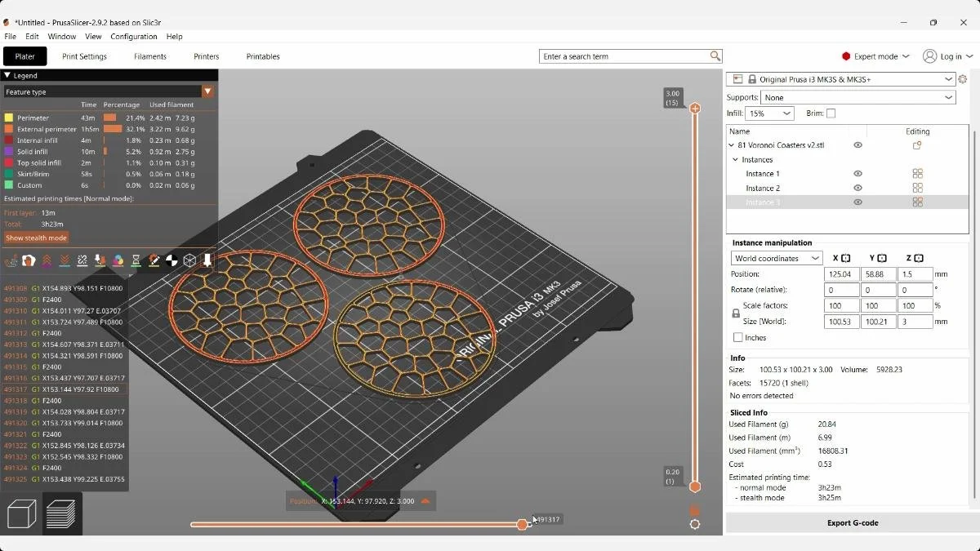Click the horizontal move slider orange handle
This screenshot has height=551, width=980.
click(x=523, y=524)
